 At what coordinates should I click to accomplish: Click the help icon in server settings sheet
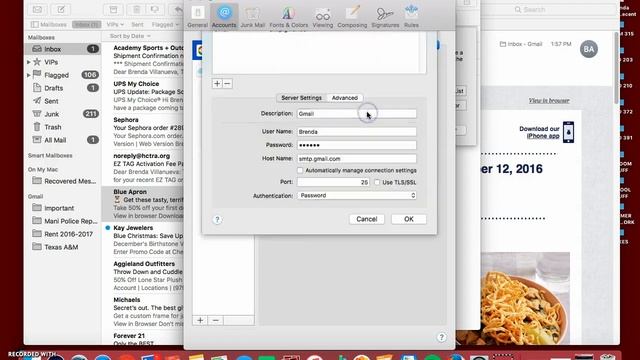point(217,220)
